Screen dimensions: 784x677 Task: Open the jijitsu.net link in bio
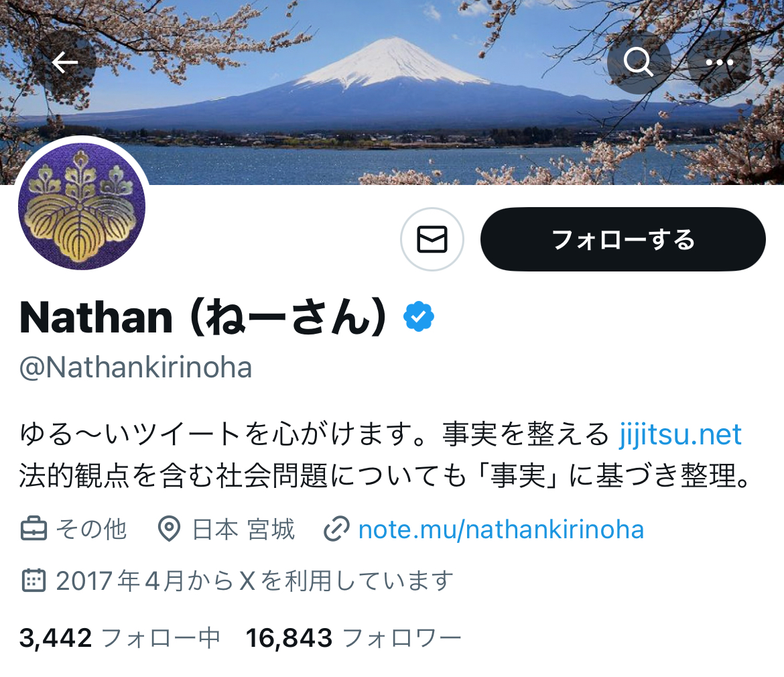point(680,434)
